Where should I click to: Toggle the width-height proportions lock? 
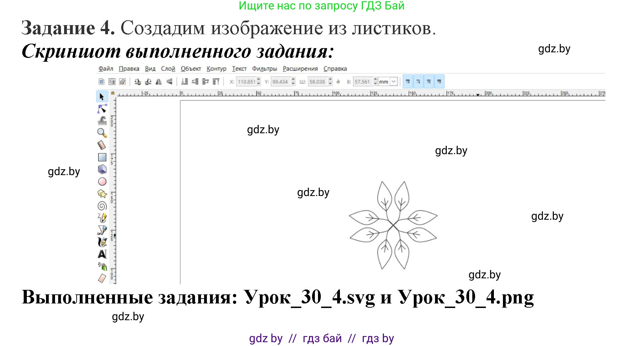(338, 82)
